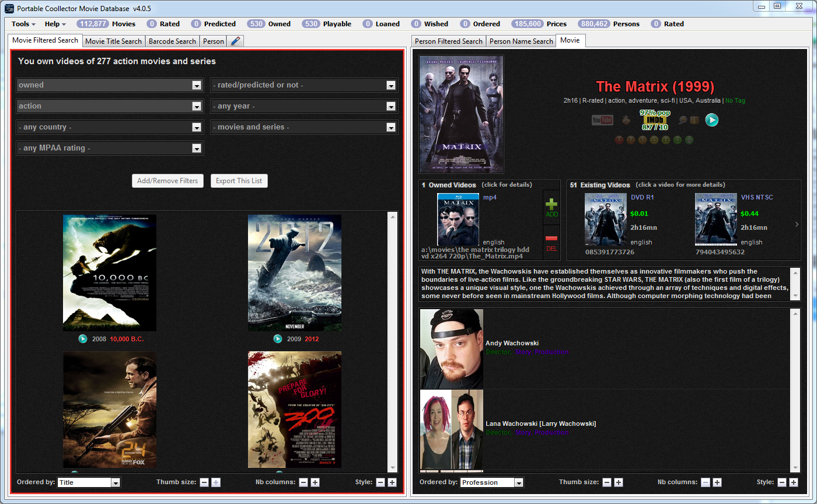Open the IMDb rating badge
This screenshot has height=504, width=817.
655,120
